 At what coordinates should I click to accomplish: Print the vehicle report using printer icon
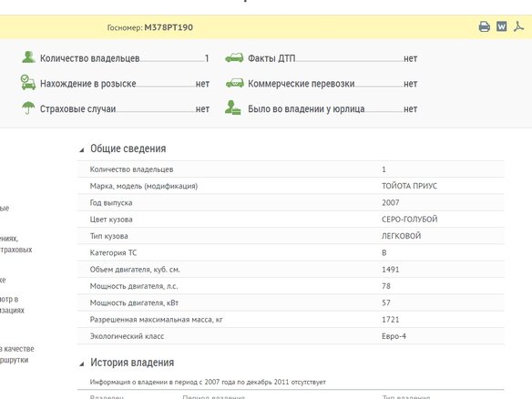[x=484, y=26]
